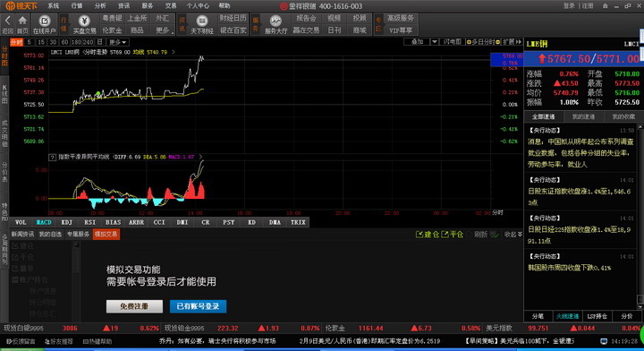The height and width of the screenshot is (351, 644).
Task: Switch to the VOL indicator tab
Action: 21,222
